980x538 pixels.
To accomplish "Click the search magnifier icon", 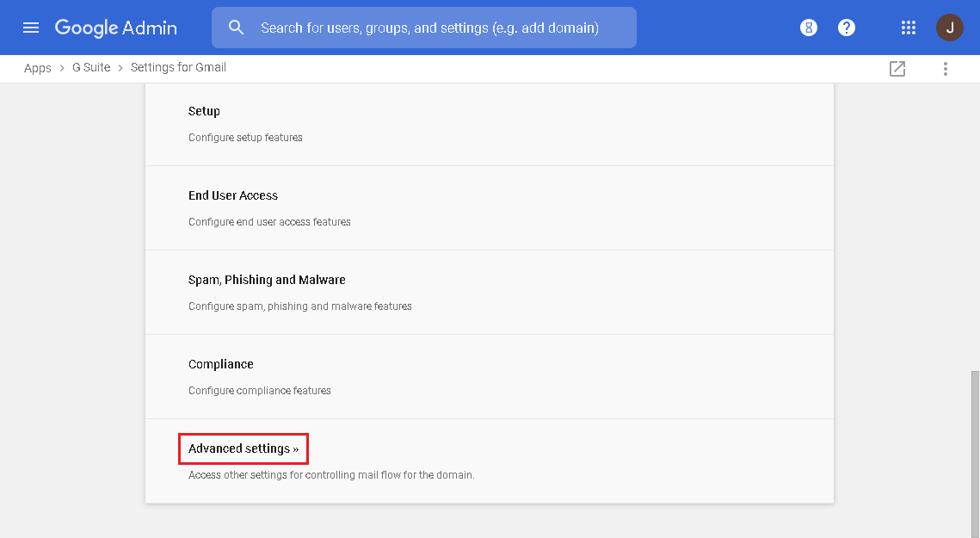I will pos(237,28).
